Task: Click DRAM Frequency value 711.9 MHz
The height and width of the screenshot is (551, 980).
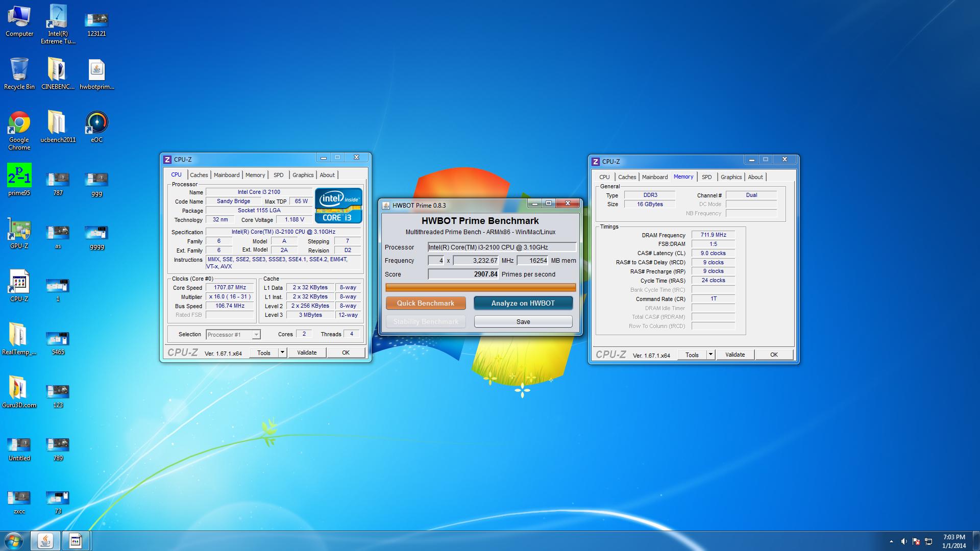Action: pos(713,235)
